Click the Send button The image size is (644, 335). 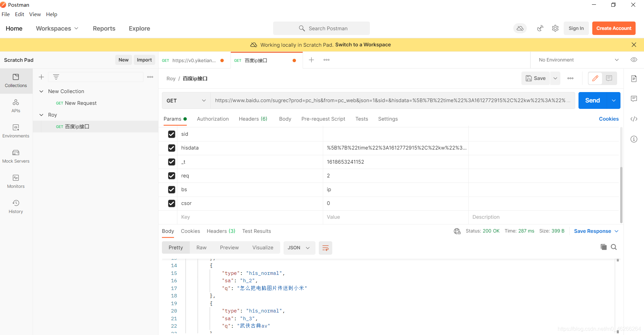pyautogui.click(x=593, y=100)
